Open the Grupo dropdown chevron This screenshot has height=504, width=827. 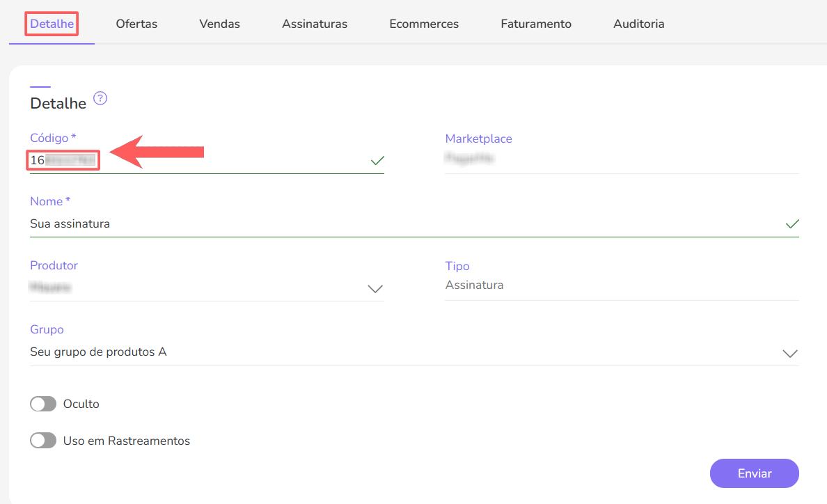click(790, 353)
